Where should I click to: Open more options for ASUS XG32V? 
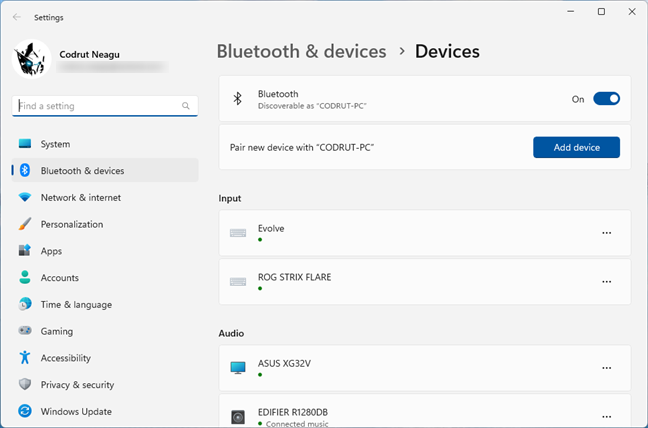(x=606, y=368)
